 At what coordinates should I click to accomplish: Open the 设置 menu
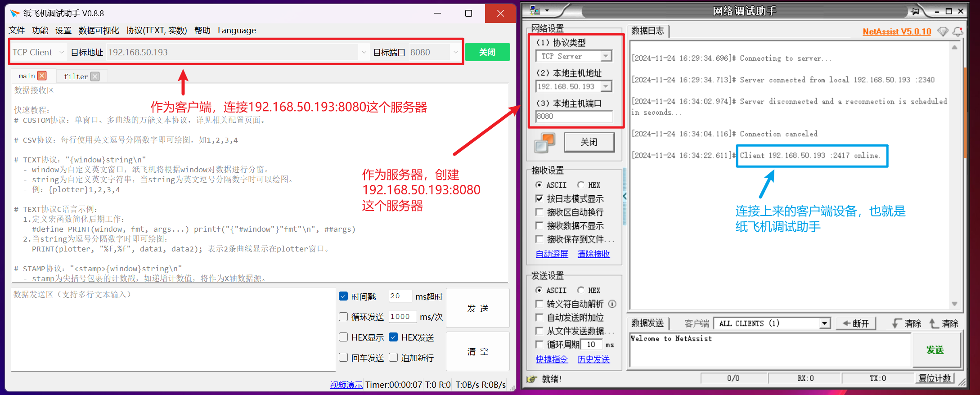pos(63,31)
